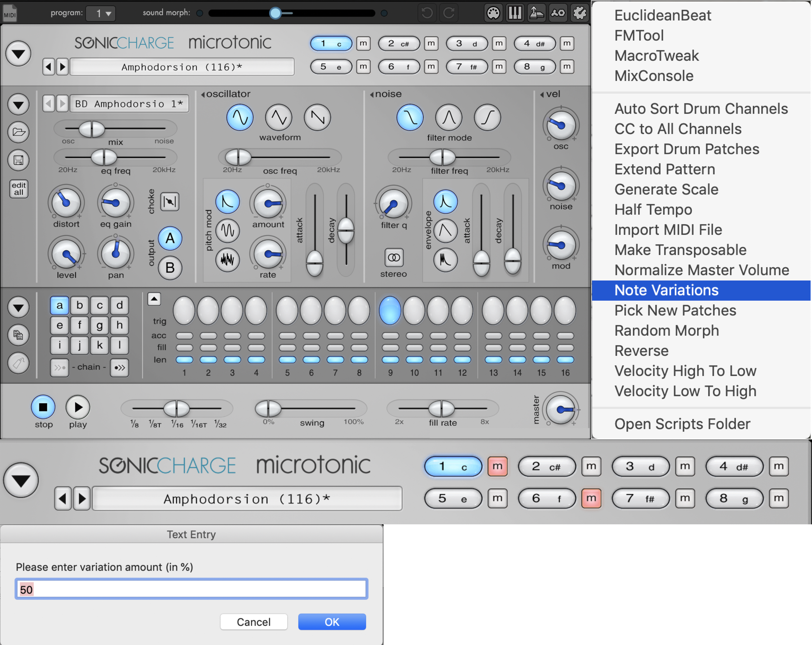Choose Import MIDI File
This screenshot has width=812, height=645.
pyautogui.click(x=701, y=230)
